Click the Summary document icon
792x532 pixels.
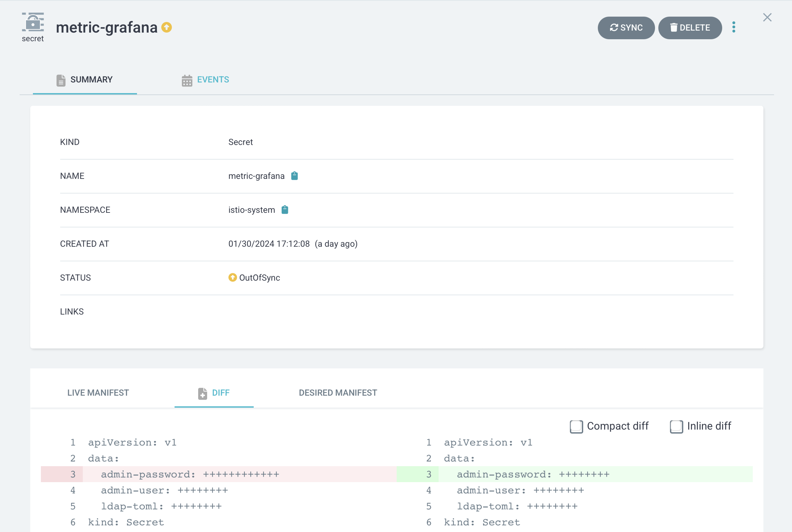click(61, 80)
